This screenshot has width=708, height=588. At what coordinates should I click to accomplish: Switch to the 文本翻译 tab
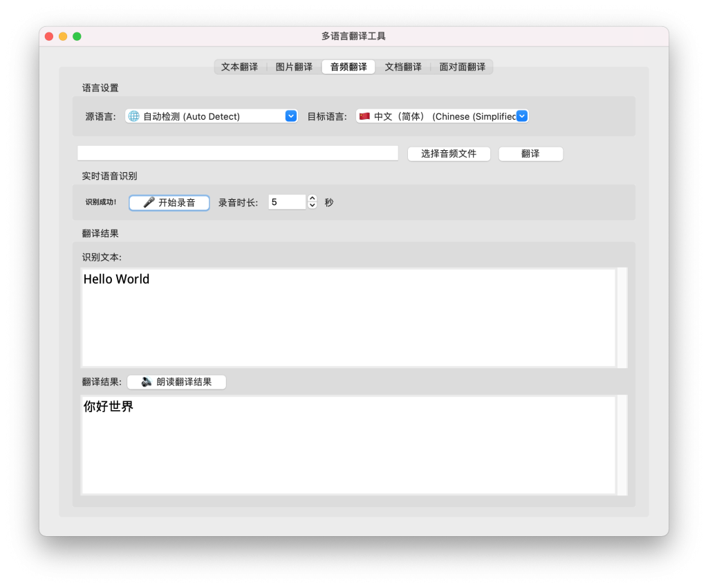tap(239, 67)
